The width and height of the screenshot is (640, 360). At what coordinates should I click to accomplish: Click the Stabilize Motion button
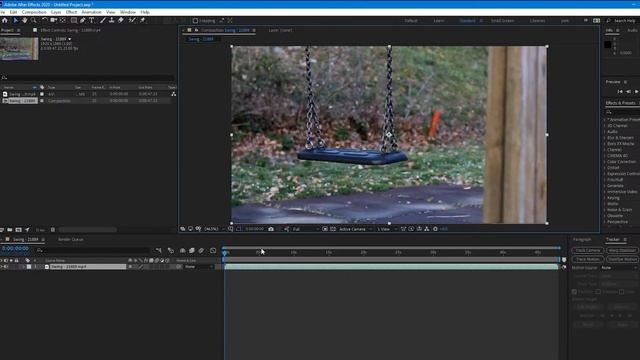coord(622,259)
